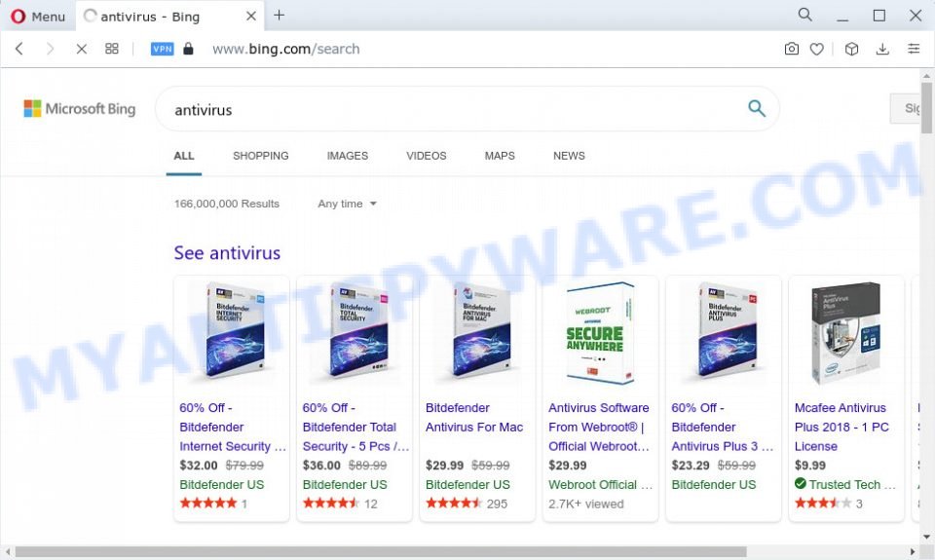Click the horizontal scrollbar right arrow
The image size is (935, 560).
pos(913,551)
